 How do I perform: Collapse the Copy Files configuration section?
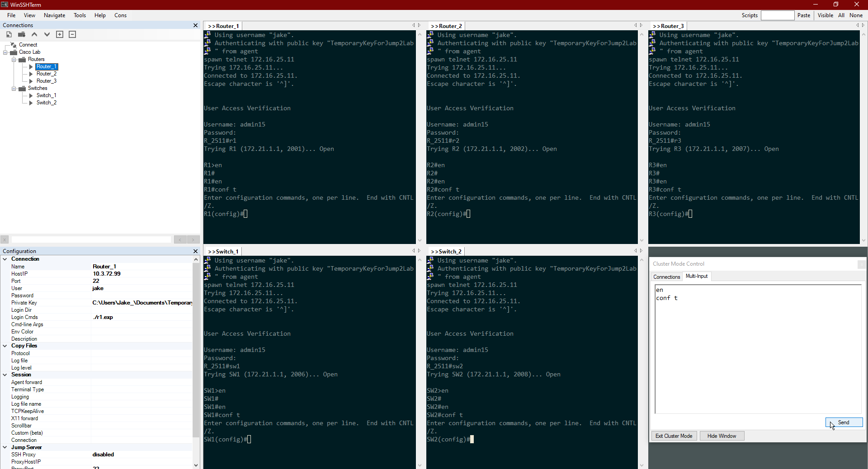(x=5, y=346)
